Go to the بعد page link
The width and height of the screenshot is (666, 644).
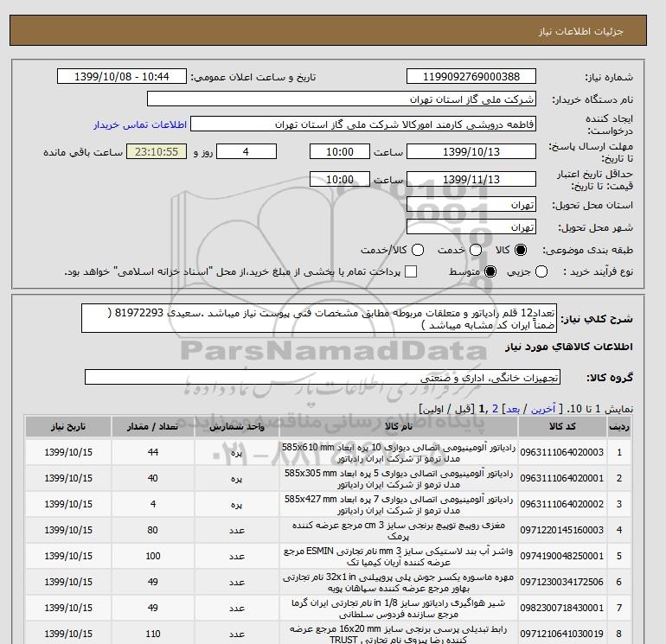click(513, 409)
